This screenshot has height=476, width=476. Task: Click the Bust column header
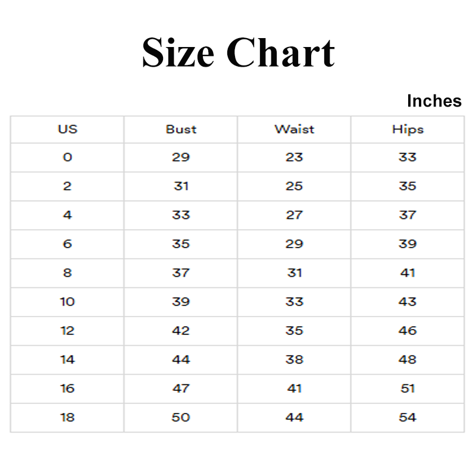(181, 129)
